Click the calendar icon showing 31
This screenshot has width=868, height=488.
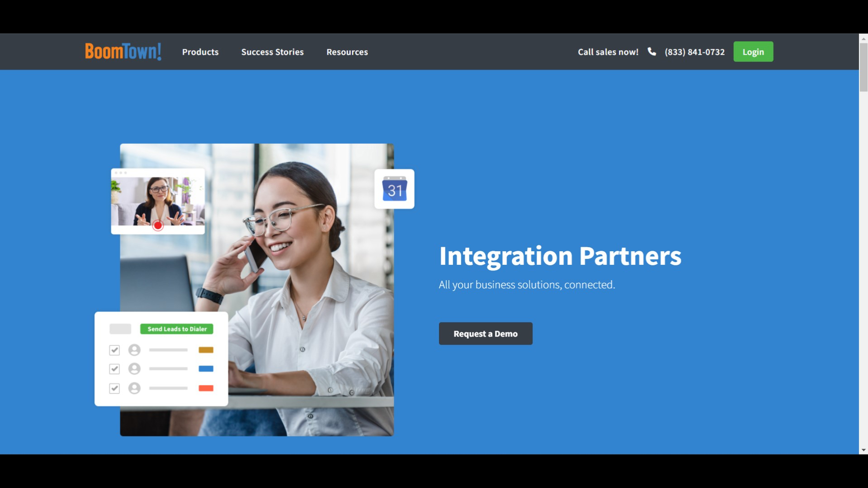394,188
